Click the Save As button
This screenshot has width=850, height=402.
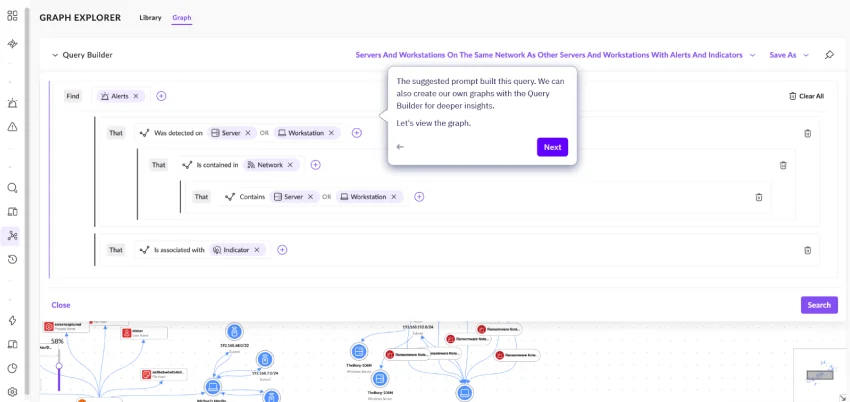[783, 55]
